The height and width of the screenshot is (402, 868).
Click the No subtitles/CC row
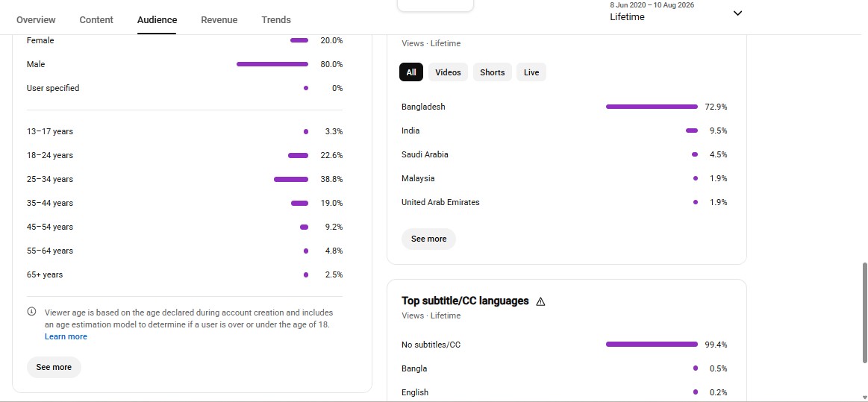click(564, 345)
